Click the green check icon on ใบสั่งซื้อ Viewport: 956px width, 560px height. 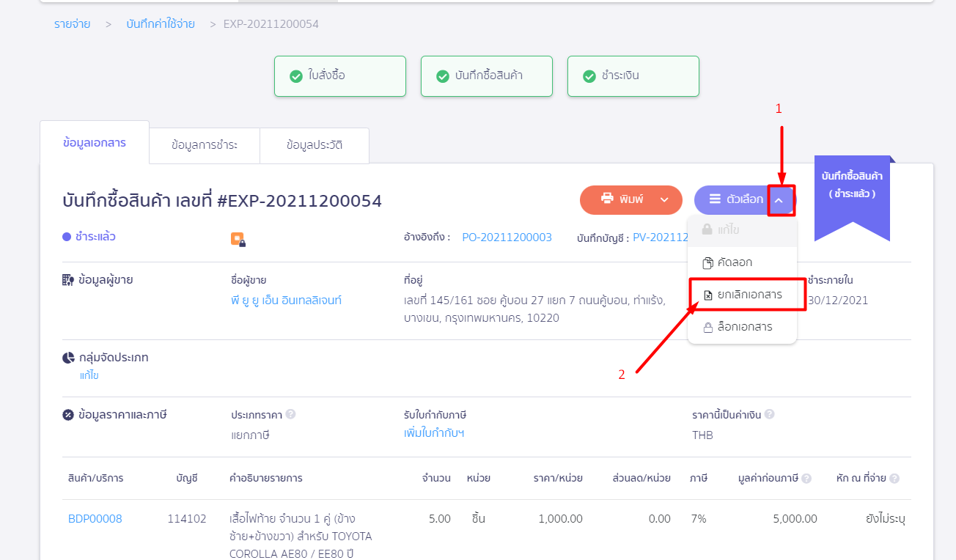pos(296,76)
